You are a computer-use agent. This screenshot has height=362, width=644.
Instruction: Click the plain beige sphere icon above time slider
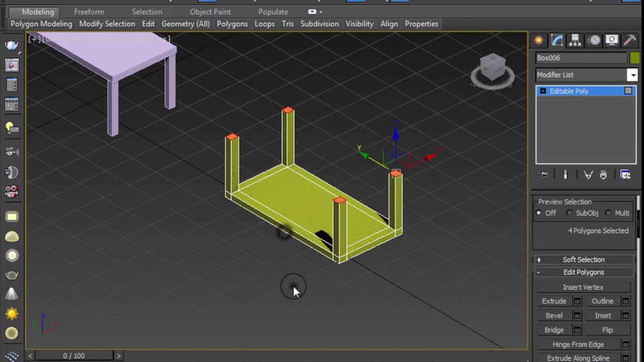tap(12, 333)
